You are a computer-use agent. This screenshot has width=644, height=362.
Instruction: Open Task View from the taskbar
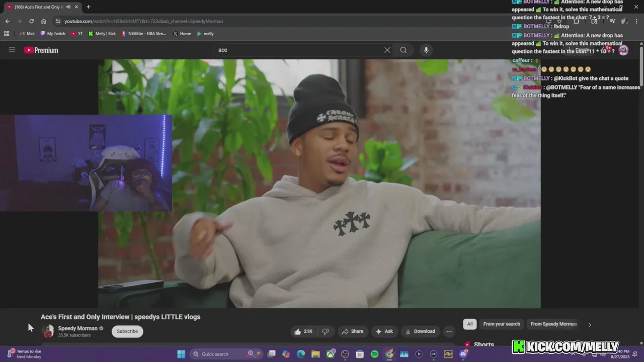tap(272, 354)
